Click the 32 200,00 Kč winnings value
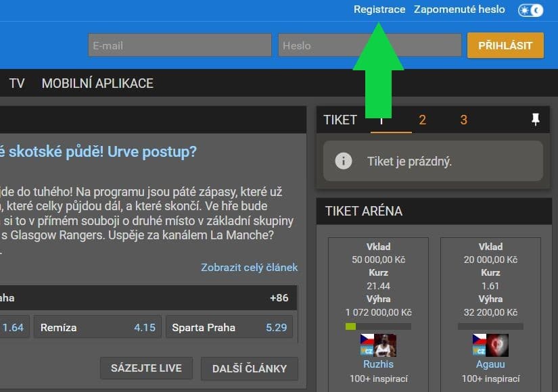The height and width of the screenshot is (392, 558). point(490,312)
